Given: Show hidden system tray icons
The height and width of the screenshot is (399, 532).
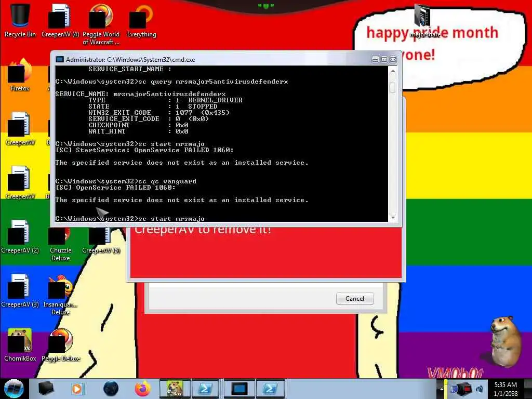Looking at the screenshot, I should coord(442,389).
